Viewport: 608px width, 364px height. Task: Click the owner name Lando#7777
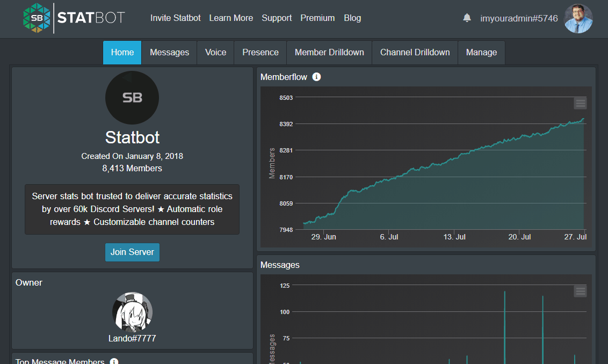(132, 338)
